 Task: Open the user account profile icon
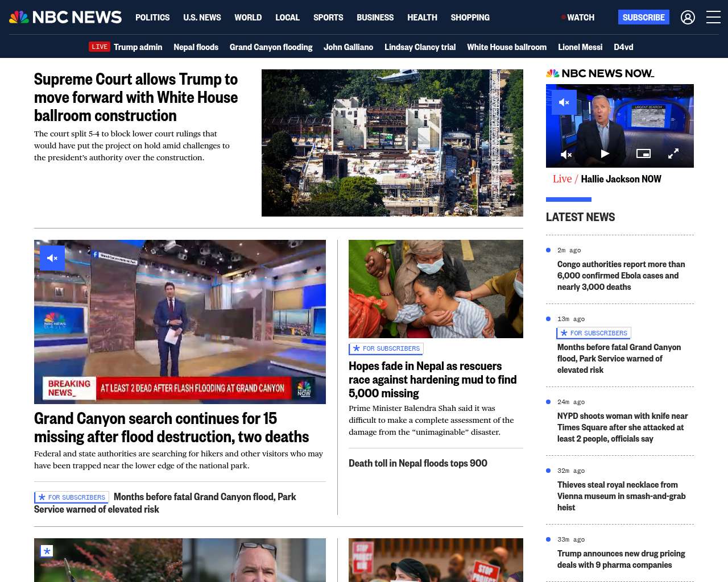(x=688, y=18)
